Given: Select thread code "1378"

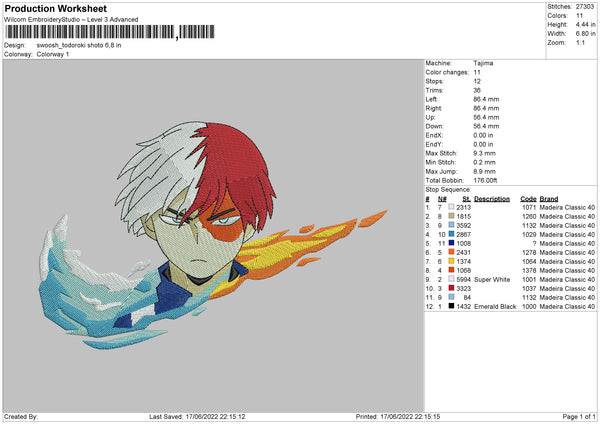Looking at the screenshot, I should pyautogui.click(x=529, y=271).
